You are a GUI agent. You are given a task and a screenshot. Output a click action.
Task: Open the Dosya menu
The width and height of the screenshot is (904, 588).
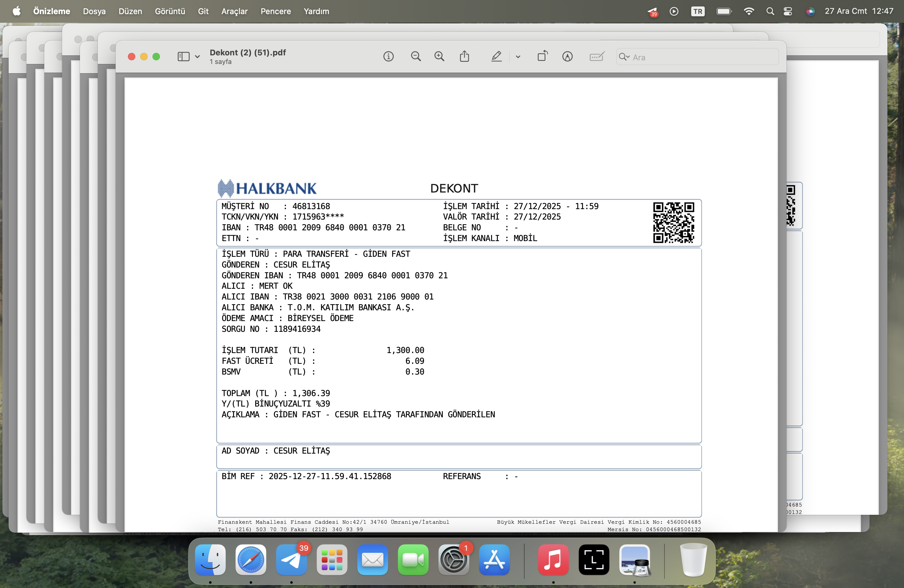(x=94, y=11)
